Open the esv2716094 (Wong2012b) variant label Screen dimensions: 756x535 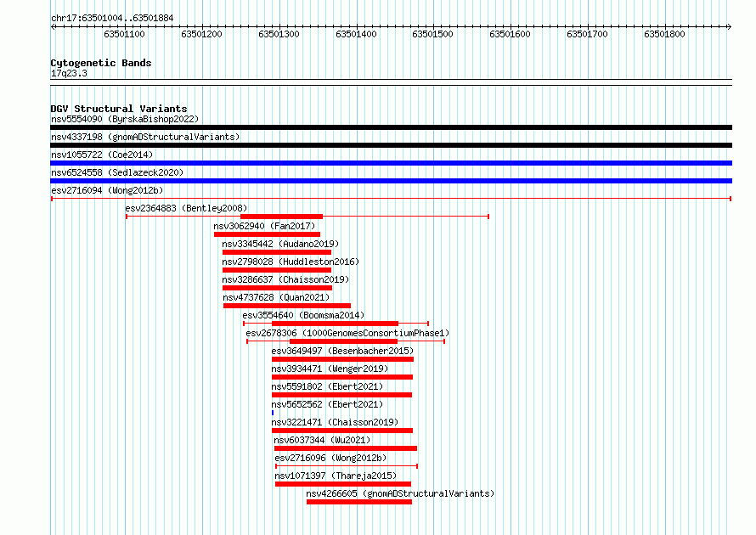(x=107, y=190)
